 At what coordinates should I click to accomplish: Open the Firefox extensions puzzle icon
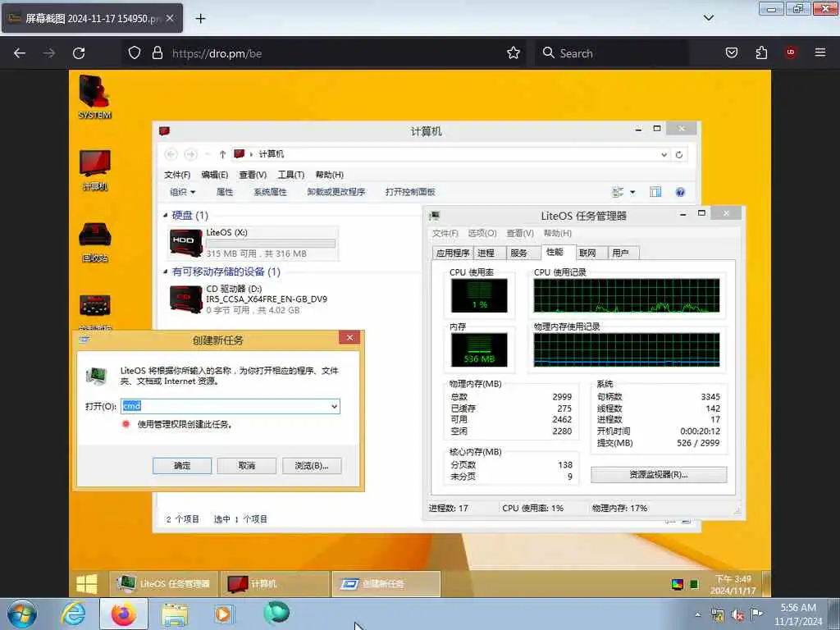[x=760, y=52]
